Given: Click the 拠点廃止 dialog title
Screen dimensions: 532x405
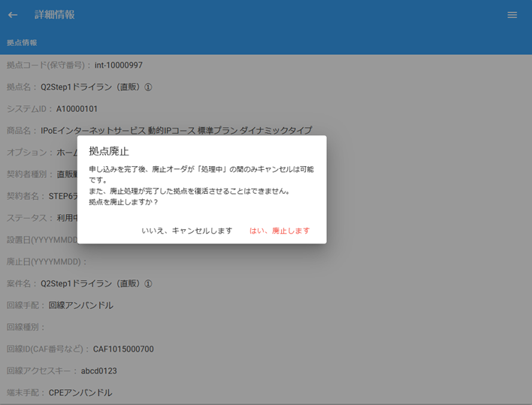Looking at the screenshot, I should click(109, 151).
